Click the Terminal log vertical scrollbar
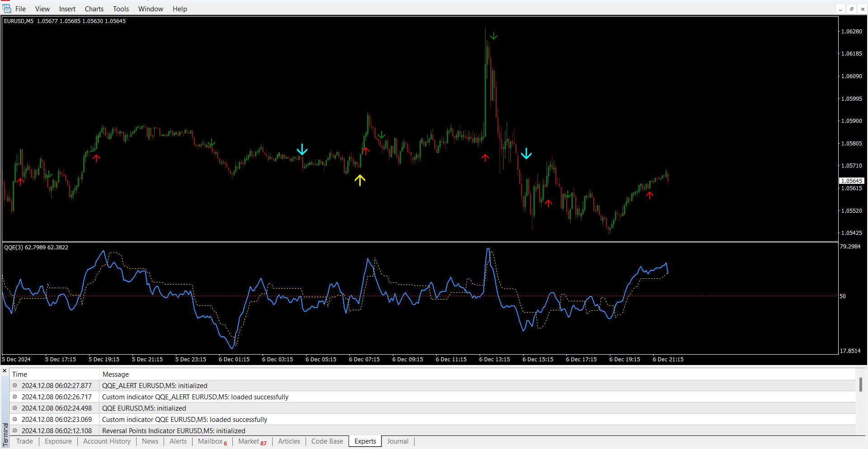 coord(860,384)
